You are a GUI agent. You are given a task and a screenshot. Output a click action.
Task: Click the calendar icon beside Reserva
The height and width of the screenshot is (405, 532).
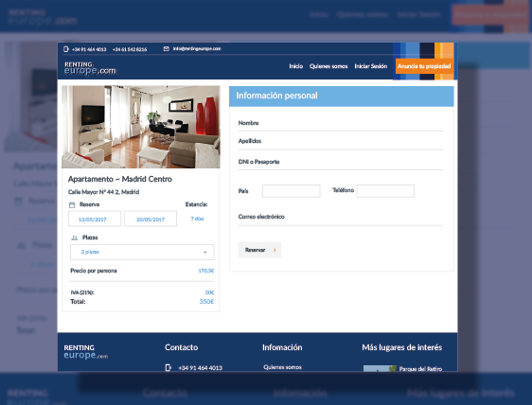click(72, 204)
